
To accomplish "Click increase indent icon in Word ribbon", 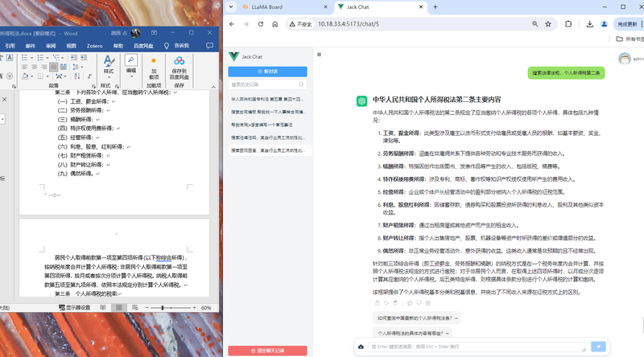I will coord(84,58).
